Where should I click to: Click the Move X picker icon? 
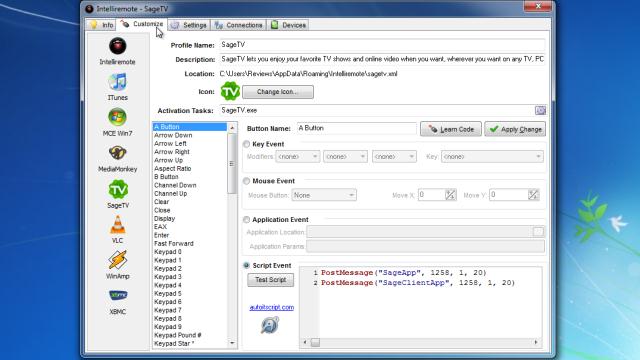point(450,195)
